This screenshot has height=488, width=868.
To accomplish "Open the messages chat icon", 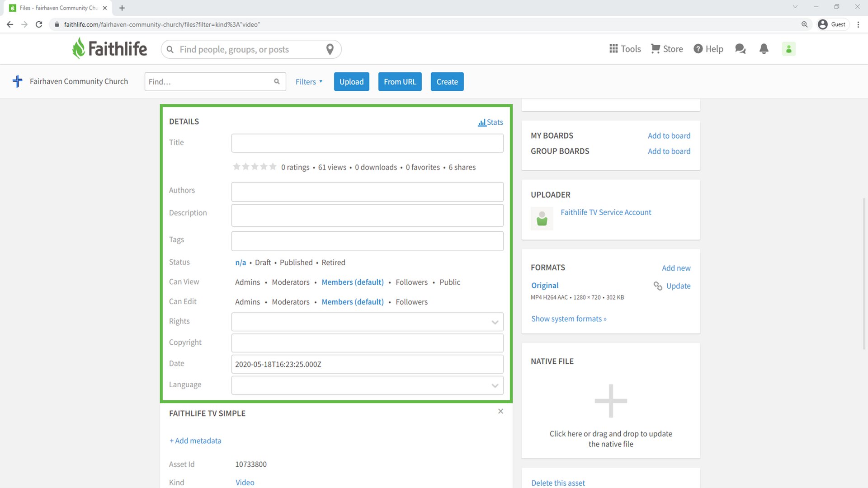I will 740,49.
